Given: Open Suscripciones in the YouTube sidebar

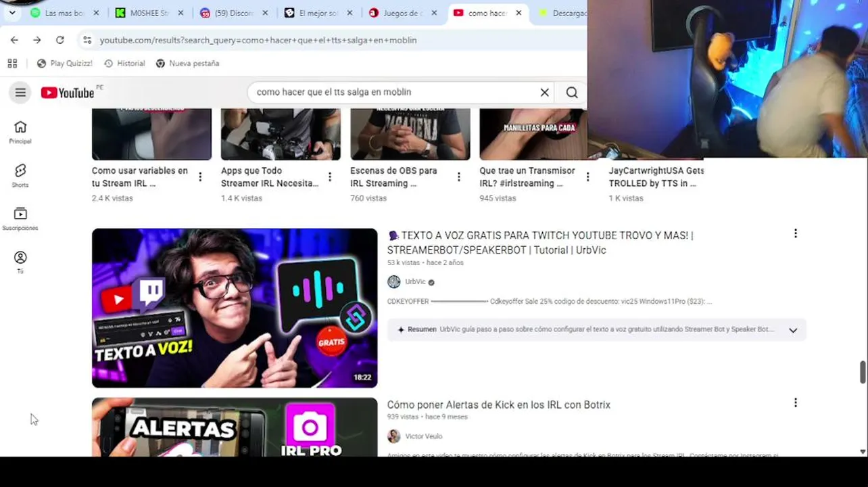Looking at the screenshot, I should pos(20,218).
